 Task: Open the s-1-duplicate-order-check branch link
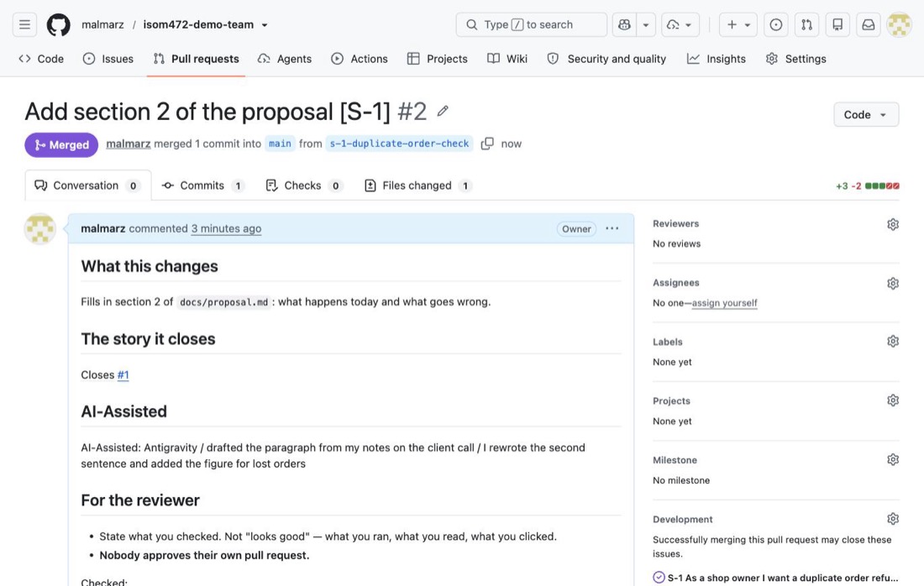point(399,144)
